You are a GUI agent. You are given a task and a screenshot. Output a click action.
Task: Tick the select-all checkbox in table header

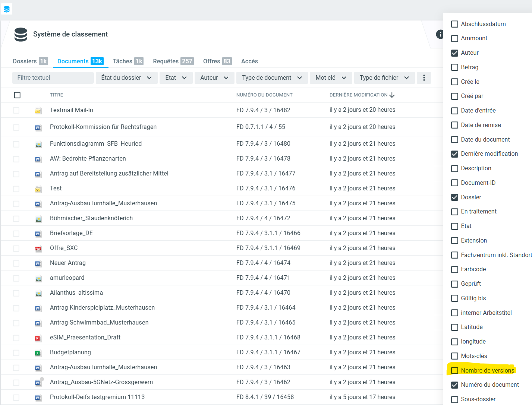pyautogui.click(x=17, y=95)
